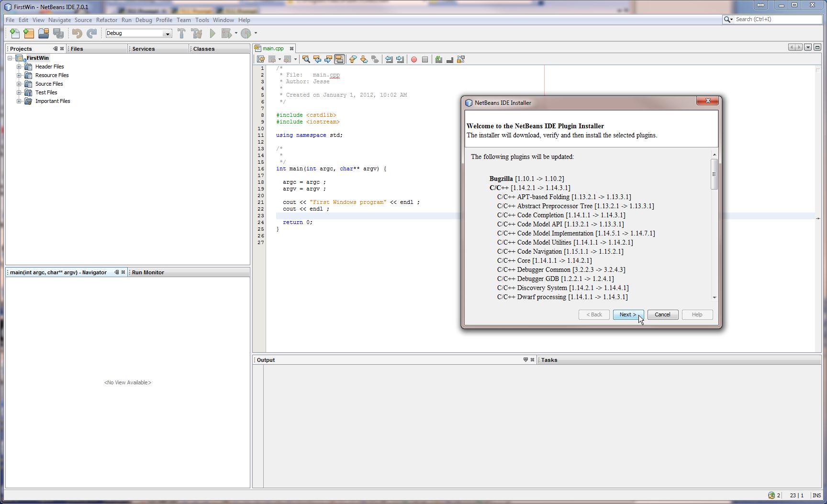Click the Open Project toolbar icon
827x504 pixels.
[44, 33]
